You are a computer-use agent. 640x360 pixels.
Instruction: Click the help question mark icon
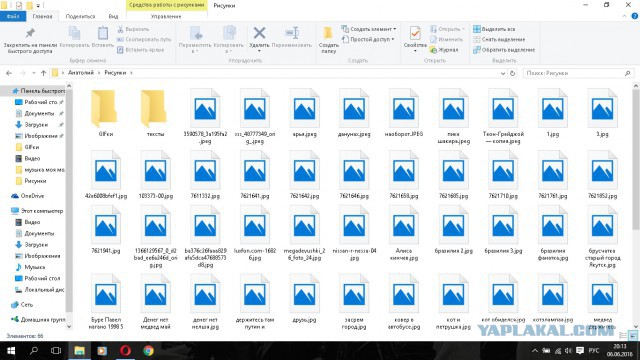pos(635,16)
